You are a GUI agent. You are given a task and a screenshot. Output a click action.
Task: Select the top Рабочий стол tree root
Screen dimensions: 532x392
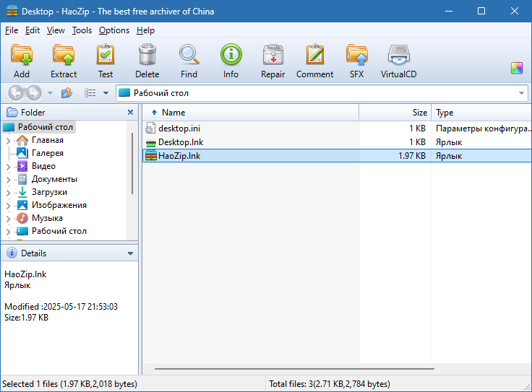tap(39, 127)
